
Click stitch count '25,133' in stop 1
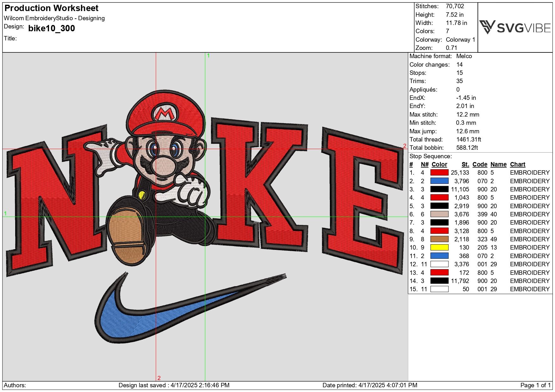point(460,172)
